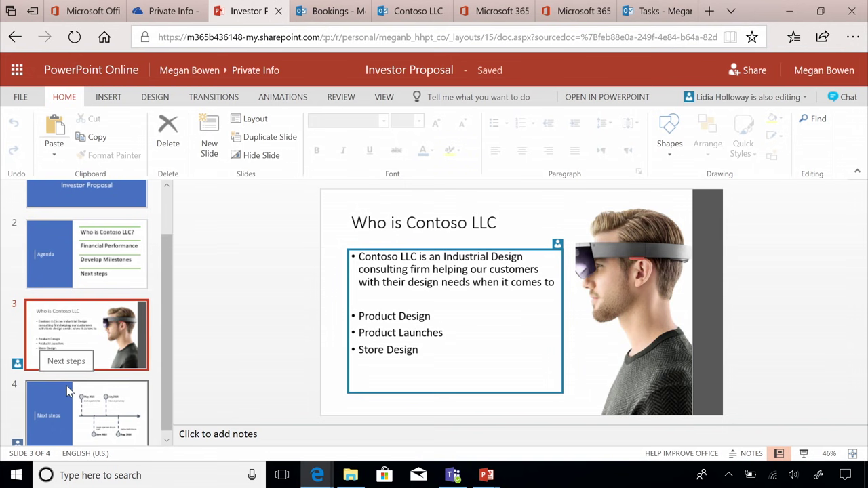Toggle Hide Slide for the current slide
This screenshot has width=868, height=488.
click(254, 155)
